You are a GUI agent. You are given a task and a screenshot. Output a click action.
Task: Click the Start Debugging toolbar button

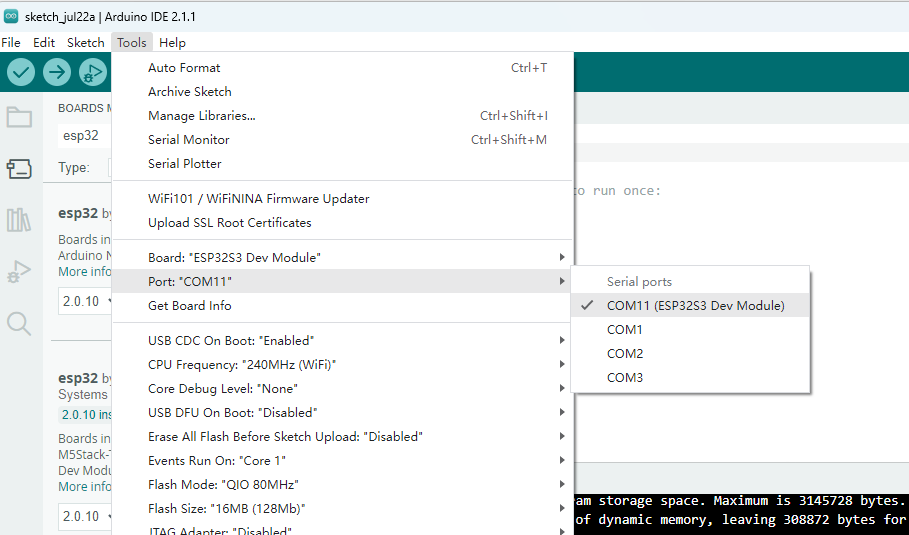[x=93, y=72]
